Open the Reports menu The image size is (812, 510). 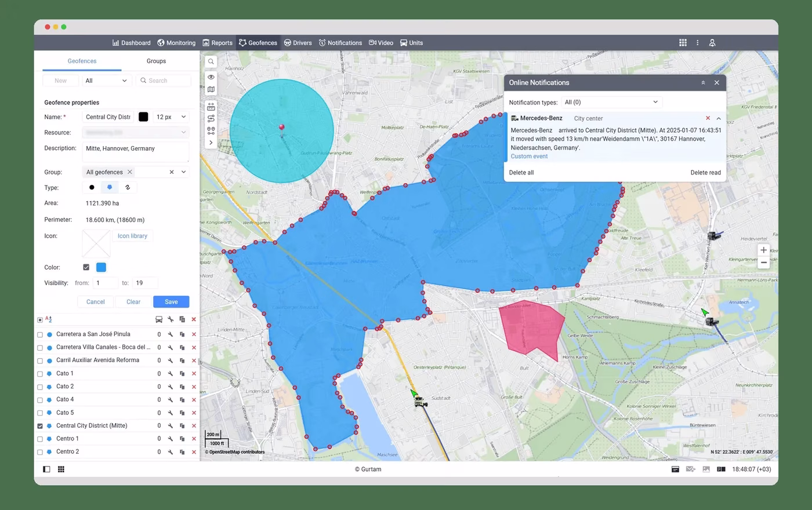(x=217, y=43)
